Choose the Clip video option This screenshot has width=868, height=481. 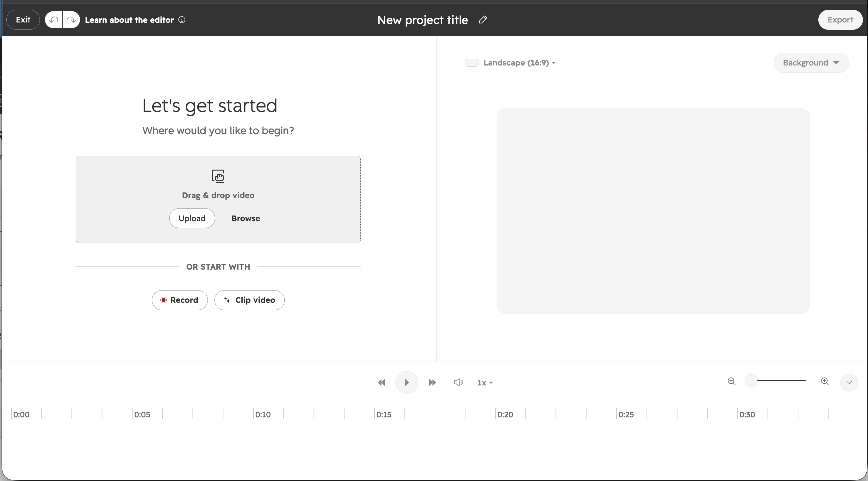tap(249, 300)
